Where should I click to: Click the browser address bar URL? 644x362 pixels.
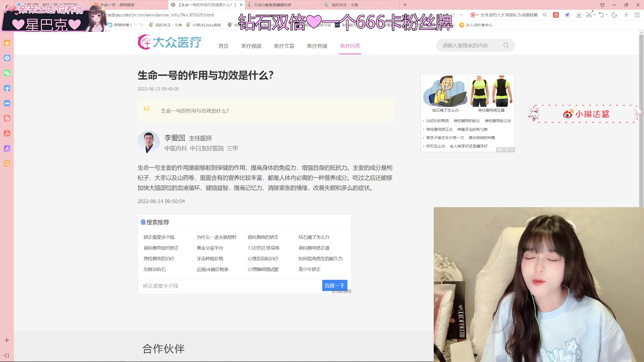(160, 15)
